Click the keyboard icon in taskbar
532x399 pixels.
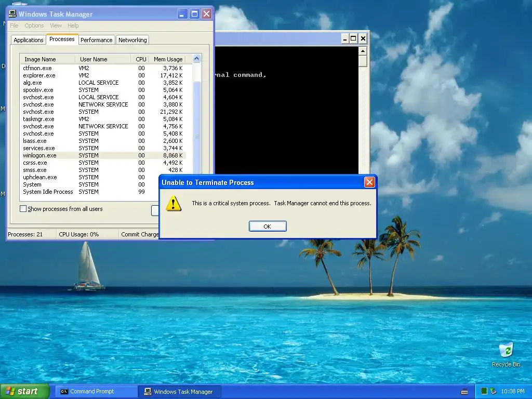[464, 392]
